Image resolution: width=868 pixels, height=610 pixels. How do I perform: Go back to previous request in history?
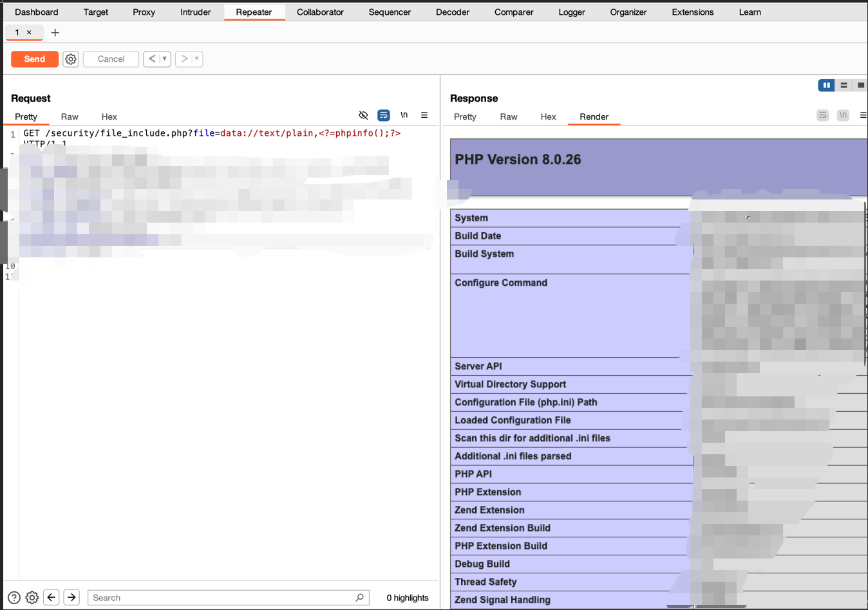click(x=152, y=59)
